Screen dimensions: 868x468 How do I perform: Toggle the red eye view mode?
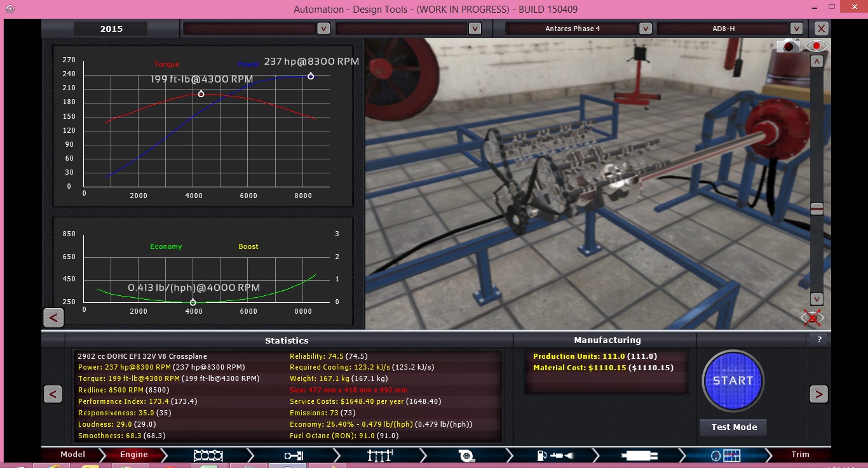point(816,46)
